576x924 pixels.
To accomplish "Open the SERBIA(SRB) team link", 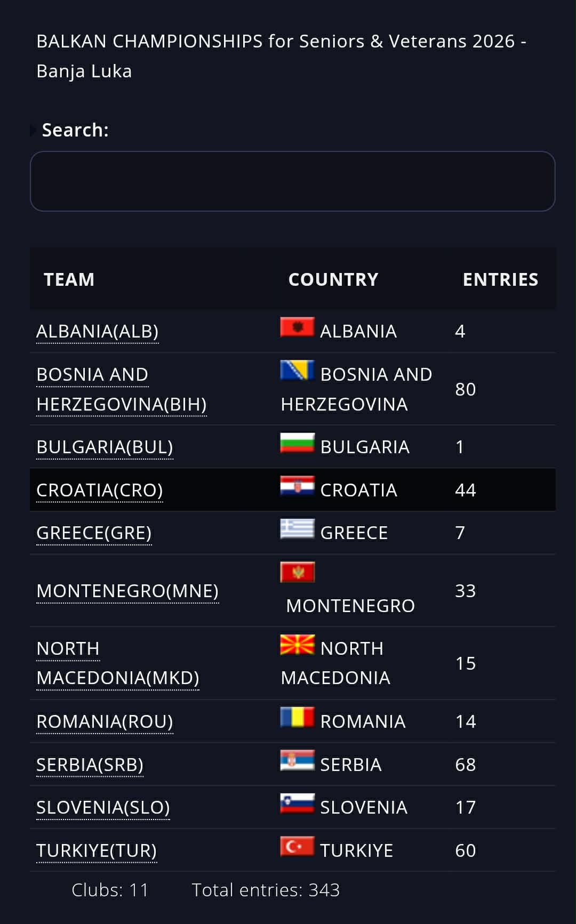I will coord(90,765).
